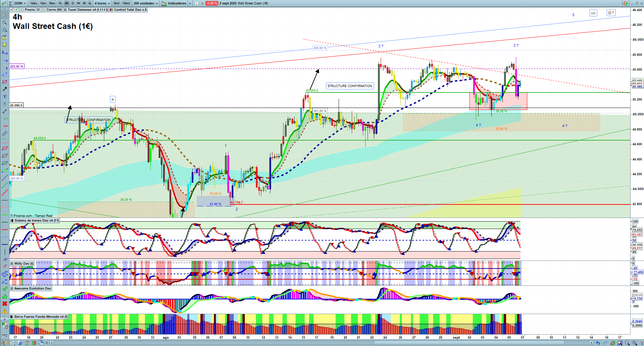Toggle the Cierre (W) checkbox

coord(44,10)
